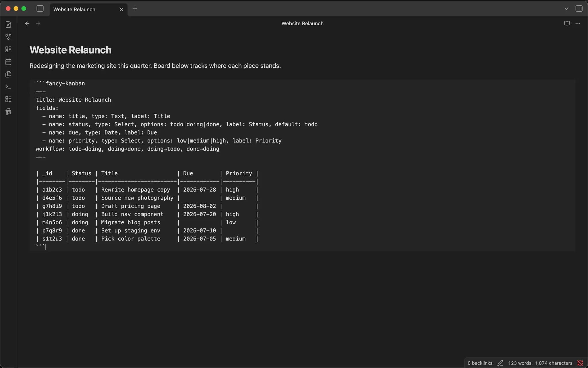Screen dimensions: 588x368
Task: Open the canvas grid icon in ribbon
Action: tap(8, 49)
